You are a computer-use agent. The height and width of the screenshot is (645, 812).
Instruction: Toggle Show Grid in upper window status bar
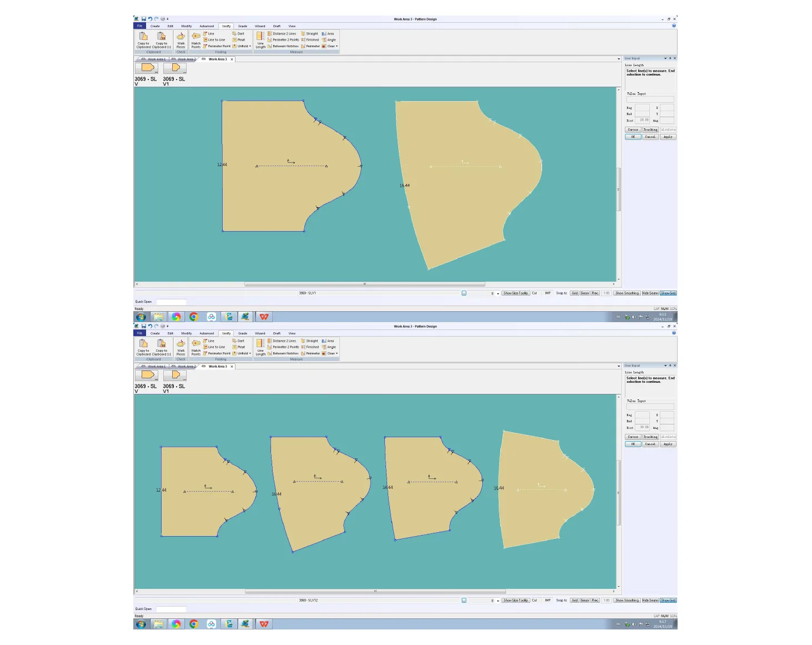(669, 293)
